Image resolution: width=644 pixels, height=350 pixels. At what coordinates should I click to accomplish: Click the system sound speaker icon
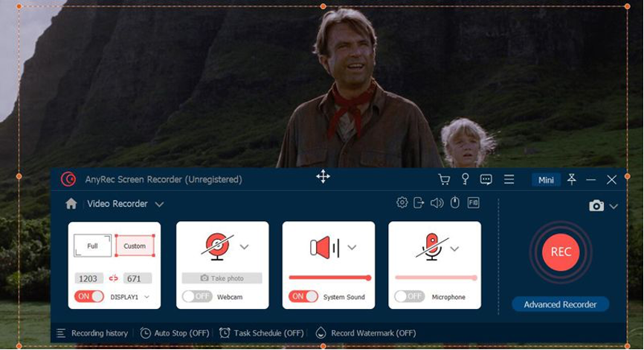[x=324, y=247]
